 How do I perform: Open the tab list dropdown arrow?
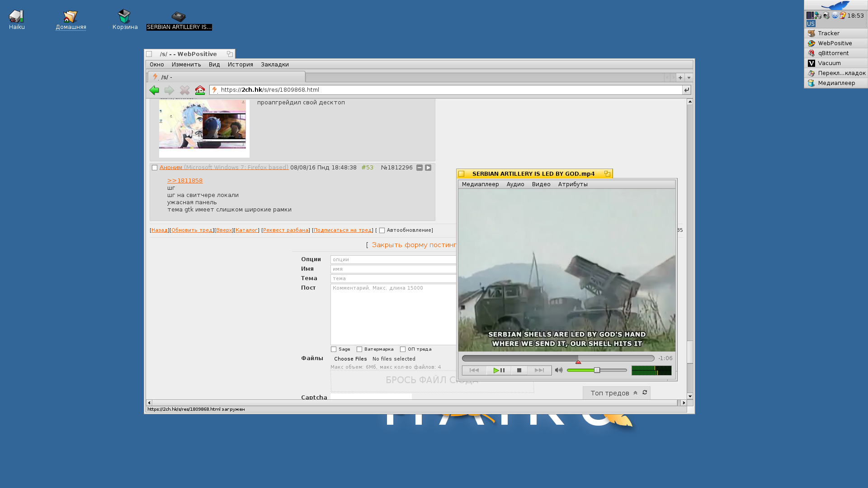pos(689,78)
